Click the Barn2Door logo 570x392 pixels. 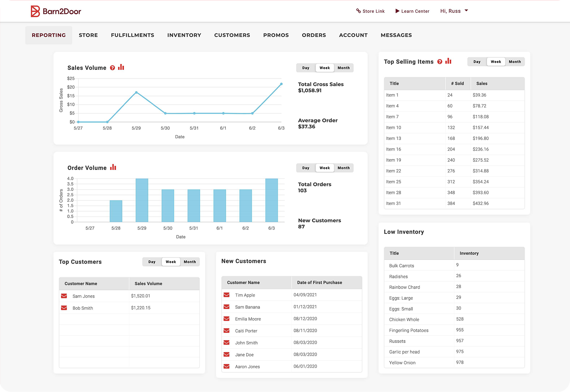tap(56, 11)
